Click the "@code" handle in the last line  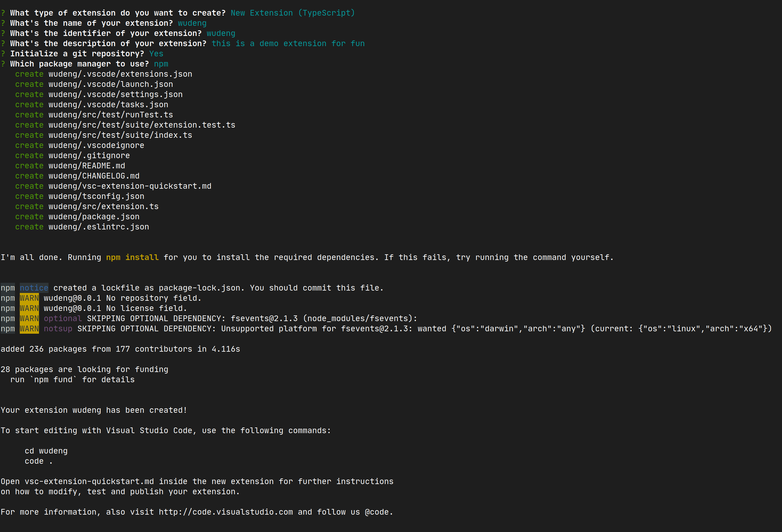click(x=377, y=512)
